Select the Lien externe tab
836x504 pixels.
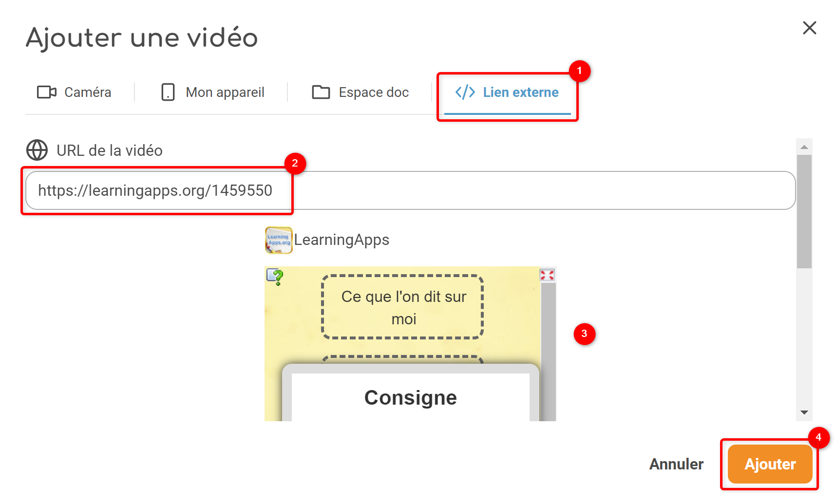point(507,93)
